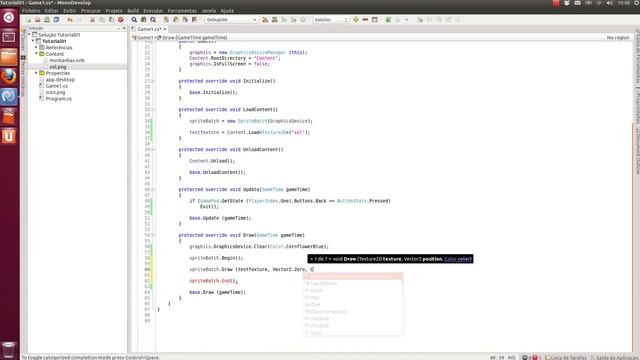Click the red minus toolbar icon
The width and height of the screenshot is (640, 360).
tap(365, 20)
